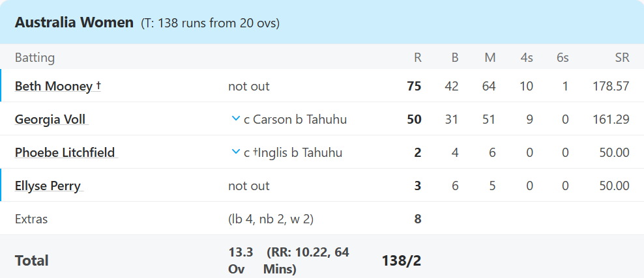Click Georgia Voll's strike rate 161.29
644x278 pixels.
pos(611,119)
